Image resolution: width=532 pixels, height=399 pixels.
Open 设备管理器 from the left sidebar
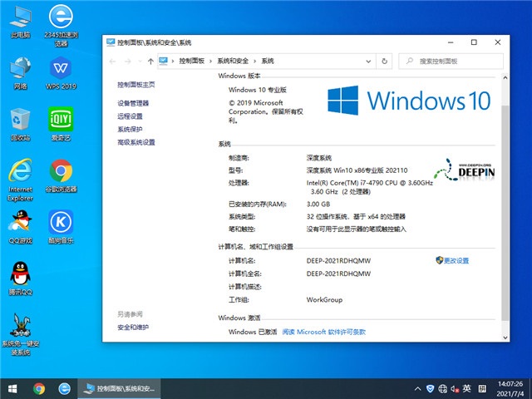pos(134,103)
